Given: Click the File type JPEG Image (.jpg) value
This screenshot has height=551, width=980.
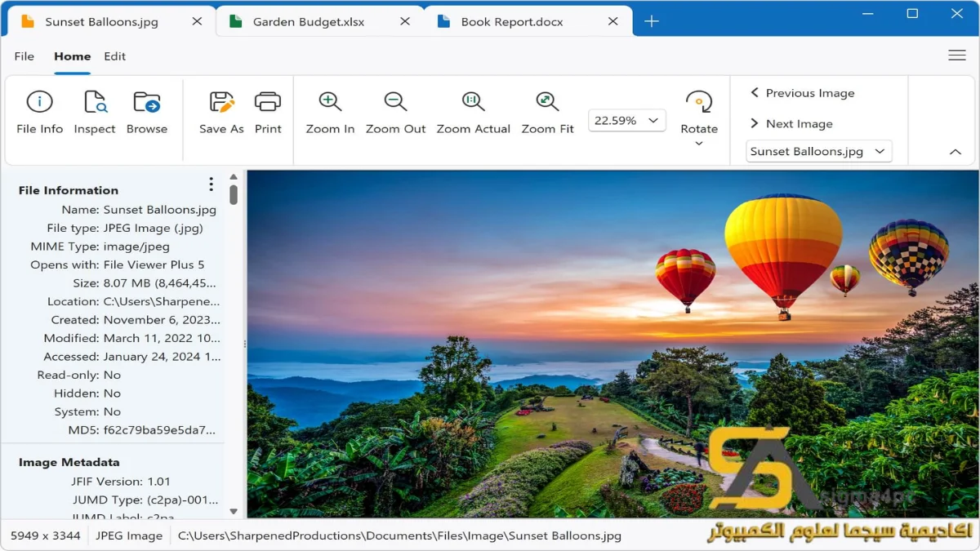Looking at the screenshot, I should tap(154, 229).
